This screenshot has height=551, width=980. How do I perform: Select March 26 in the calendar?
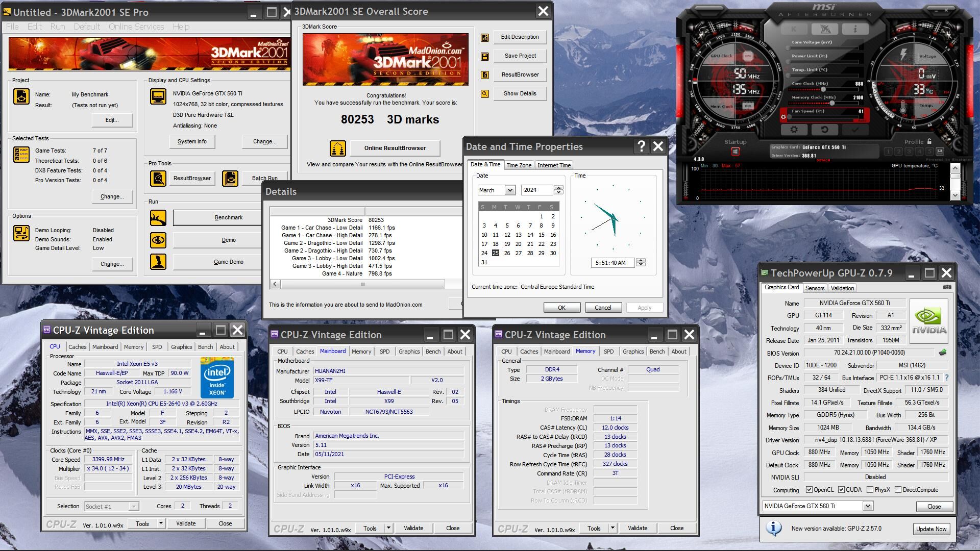pyautogui.click(x=507, y=253)
